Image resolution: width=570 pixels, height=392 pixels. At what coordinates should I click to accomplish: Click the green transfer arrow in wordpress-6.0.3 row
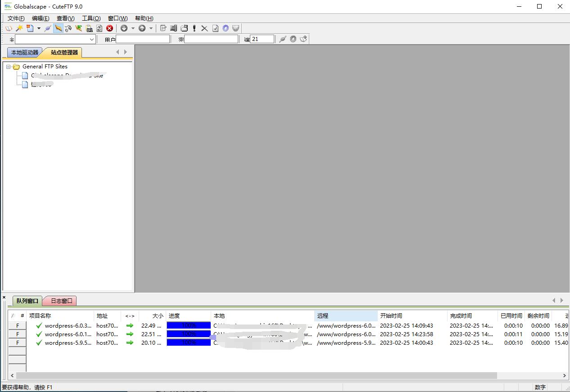point(130,325)
